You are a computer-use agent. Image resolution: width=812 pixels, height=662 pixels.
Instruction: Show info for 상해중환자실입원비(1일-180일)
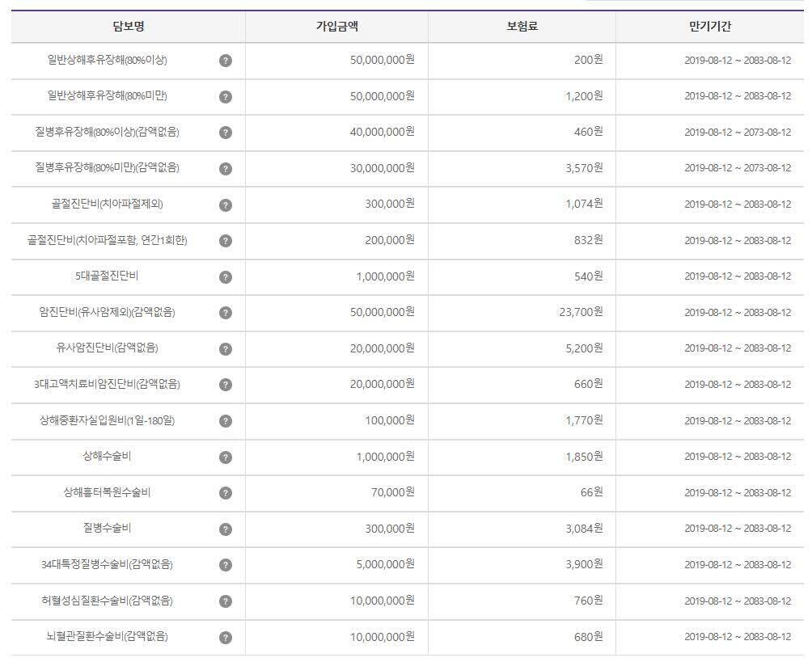(x=226, y=421)
